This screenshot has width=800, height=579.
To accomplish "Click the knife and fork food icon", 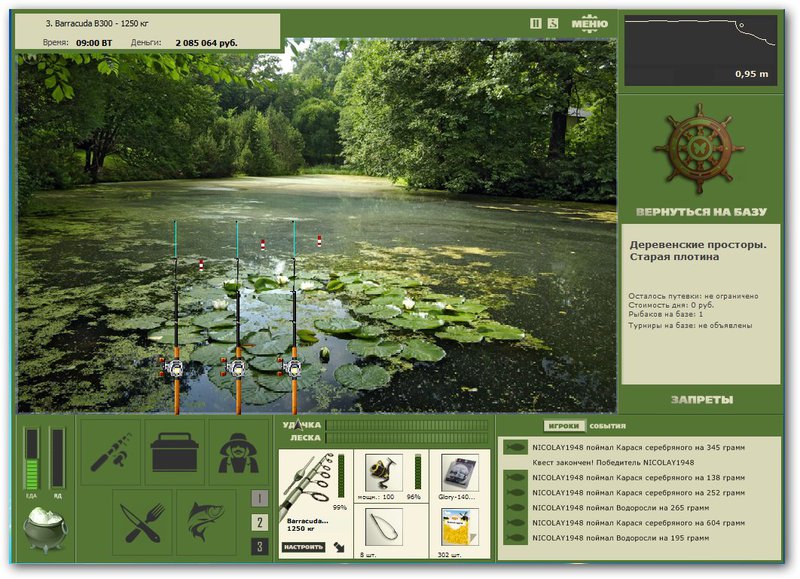I will coord(142,522).
